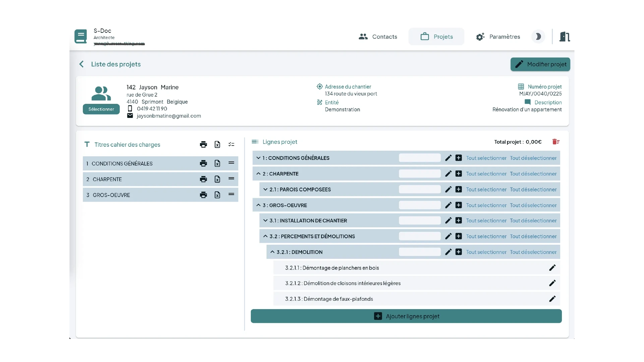Edit line 3.2.1.2 Démolition de cloisons

(x=552, y=283)
